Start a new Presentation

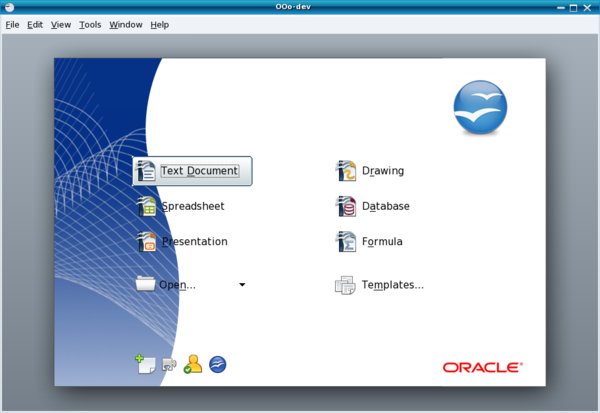pyautogui.click(x=194, y=242)
